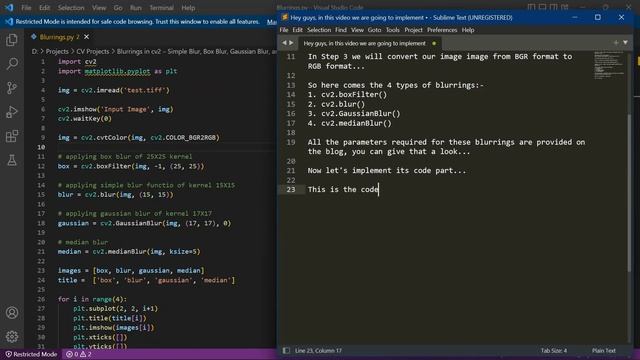Open the View menu in Sublime Text

click(x=357, y=30)
